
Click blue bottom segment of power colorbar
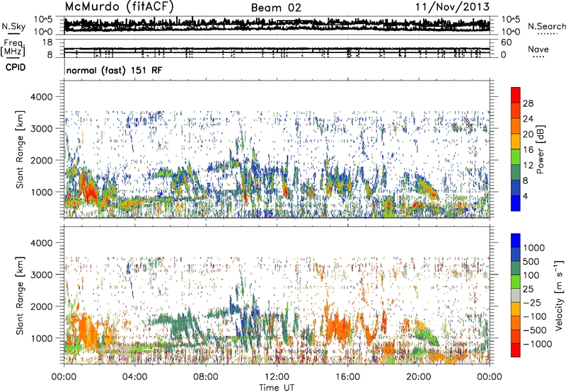[516, 204]
